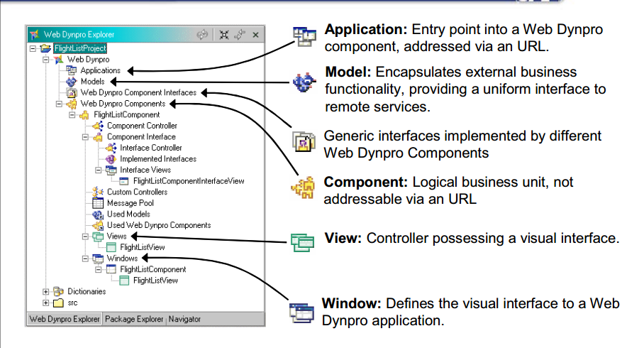This screenshot has height=348, width=644.
Task: Collapse the Windows node
Action: [85, 259]
